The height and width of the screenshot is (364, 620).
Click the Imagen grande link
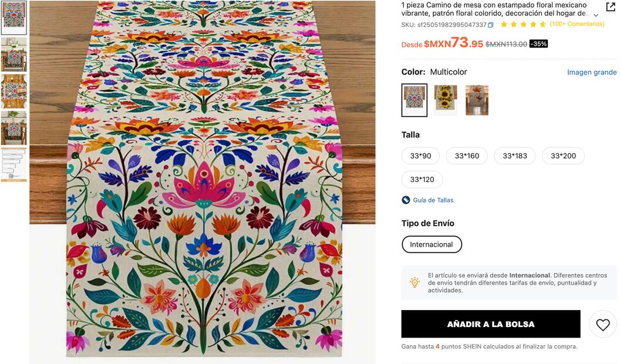pyautogui.click(x=592, y=72)
